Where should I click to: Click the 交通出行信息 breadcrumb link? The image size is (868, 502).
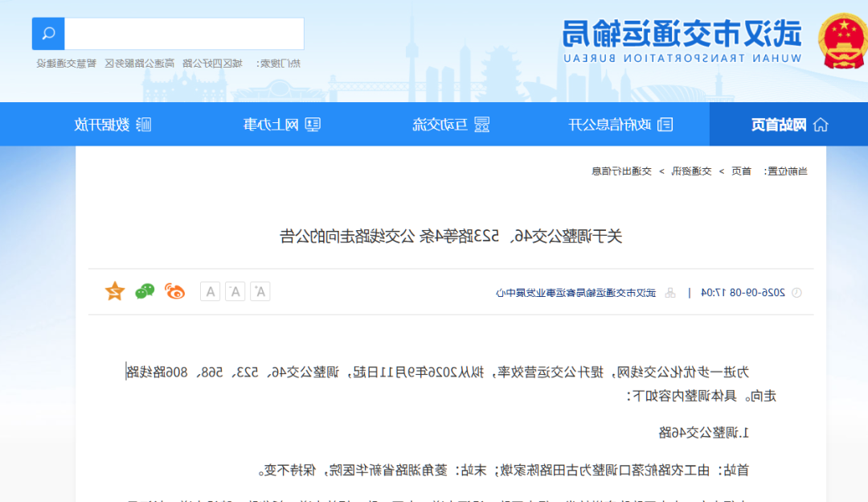(x=621, y=171)
